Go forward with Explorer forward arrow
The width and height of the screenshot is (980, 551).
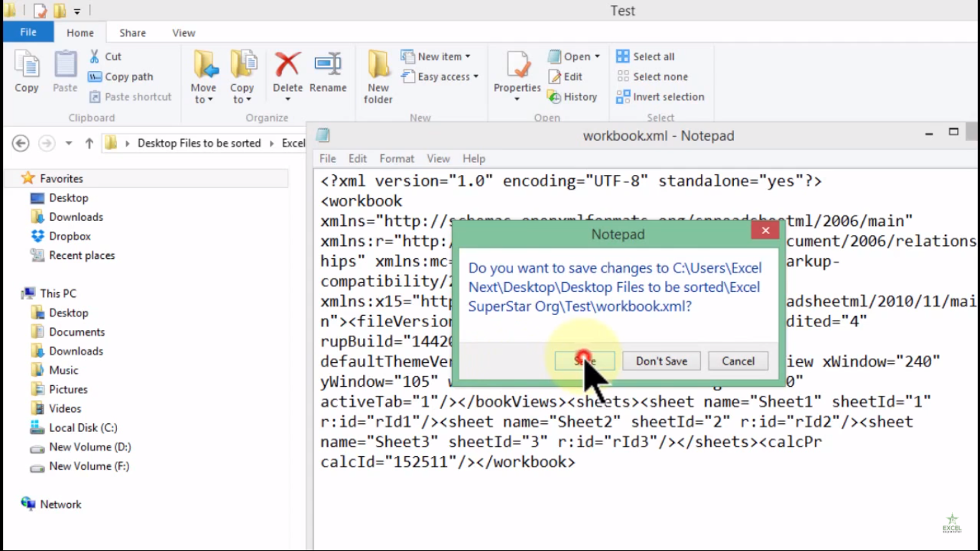(x=47, y=143)
